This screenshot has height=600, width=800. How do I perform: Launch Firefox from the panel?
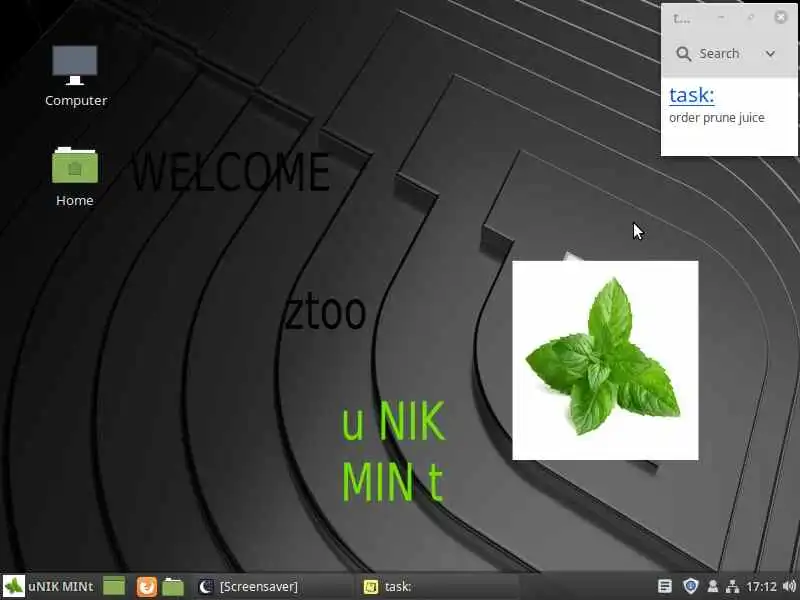146,586
